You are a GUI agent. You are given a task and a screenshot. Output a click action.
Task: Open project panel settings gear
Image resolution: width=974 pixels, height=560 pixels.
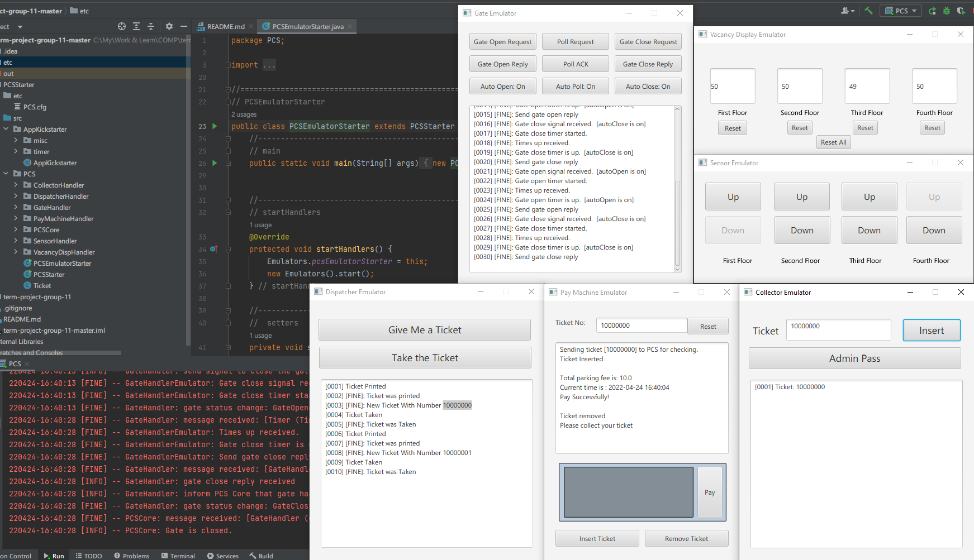click(169, 26)
